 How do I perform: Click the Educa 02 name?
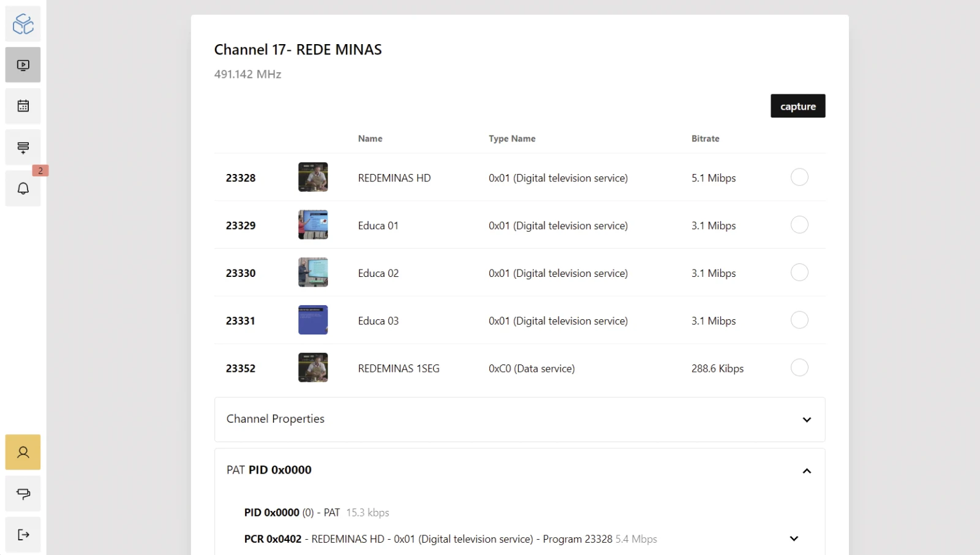[379, 273]
